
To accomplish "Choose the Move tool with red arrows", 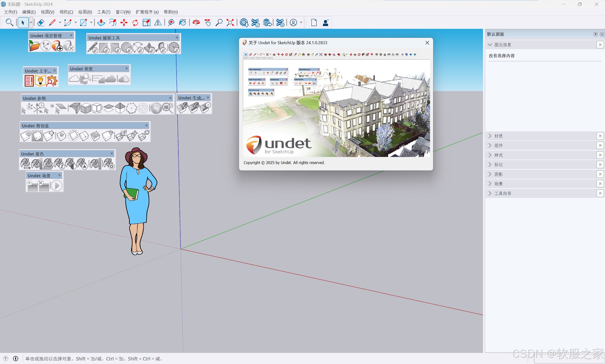I will tap(124, 22).
